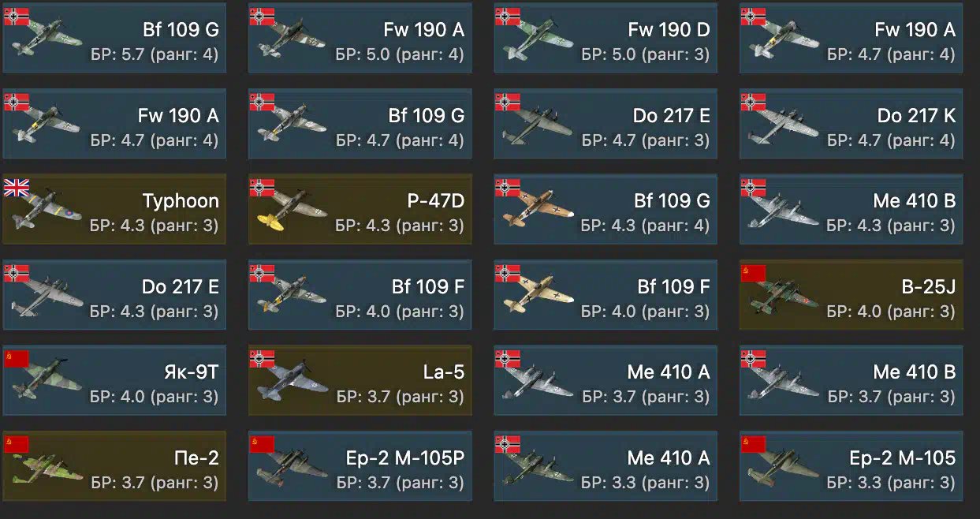Click the Soviet flag on Як-9Т card
980x519 pixels.
click(x=17, y=359)
